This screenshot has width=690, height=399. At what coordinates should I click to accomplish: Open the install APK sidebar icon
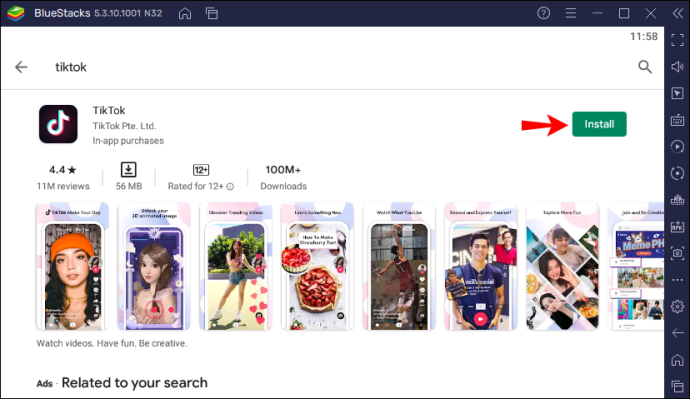coord(677,227)
